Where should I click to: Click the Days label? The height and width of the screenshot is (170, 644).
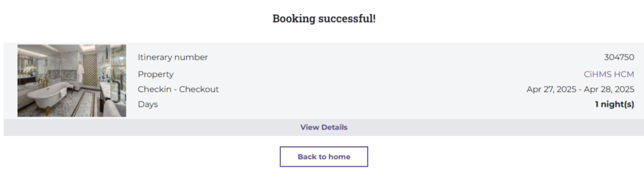[148, 104]
